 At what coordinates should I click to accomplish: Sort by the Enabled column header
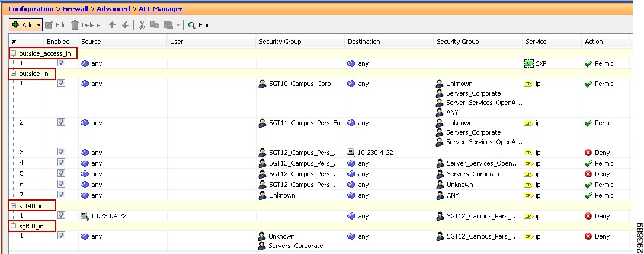61,42
